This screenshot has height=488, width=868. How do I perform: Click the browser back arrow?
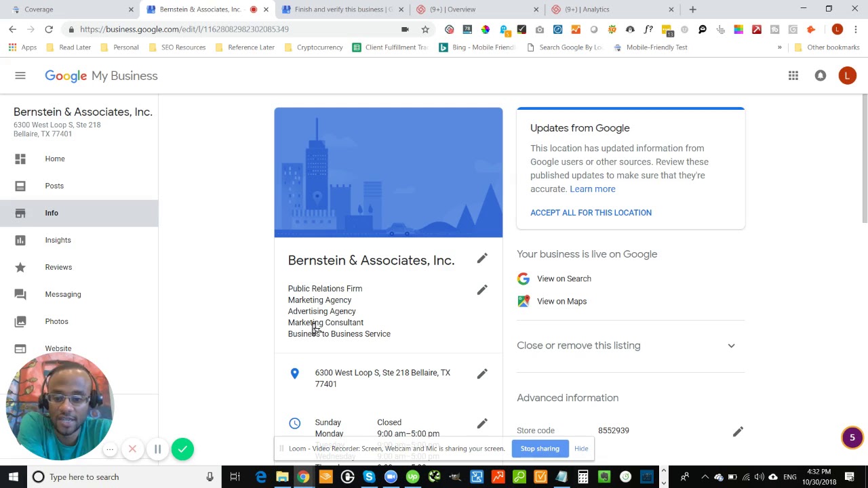point(12,29)
